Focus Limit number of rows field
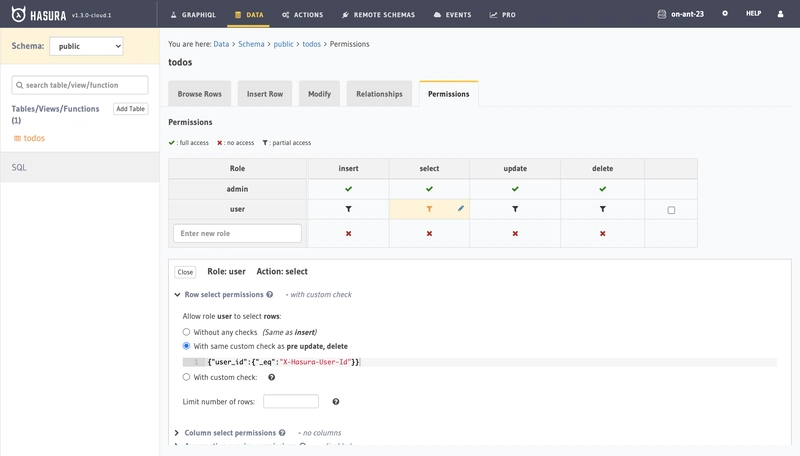The image size is (800, 456). (x=291, y=401)
